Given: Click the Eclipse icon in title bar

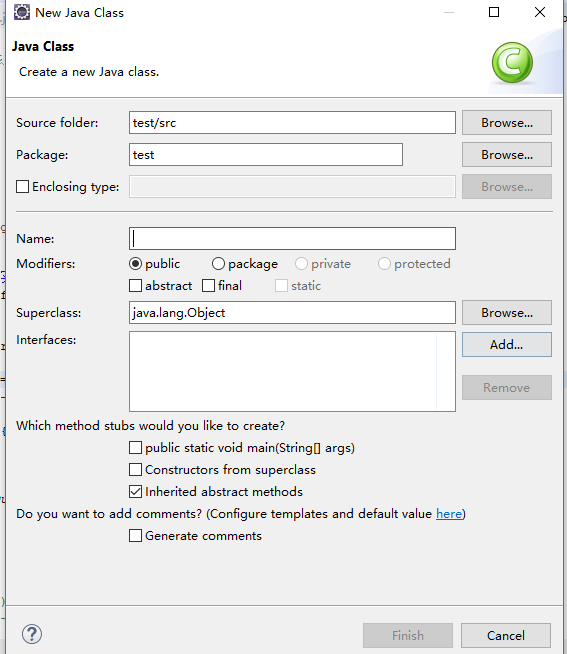Looking at the screenshot, I should click(22, 13).
